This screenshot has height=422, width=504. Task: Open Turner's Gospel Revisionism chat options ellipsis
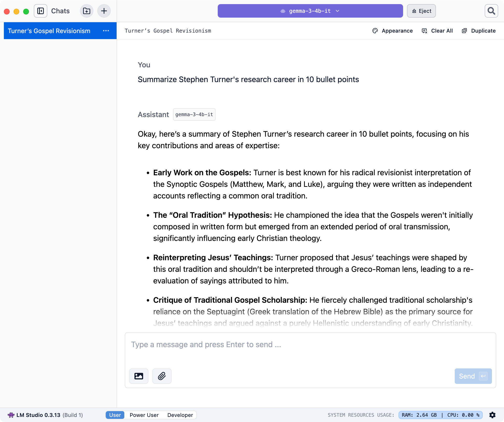(106, 31)
